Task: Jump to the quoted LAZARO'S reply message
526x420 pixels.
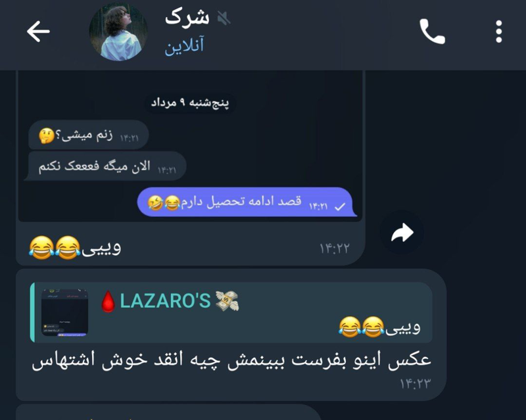Action: 231,312
